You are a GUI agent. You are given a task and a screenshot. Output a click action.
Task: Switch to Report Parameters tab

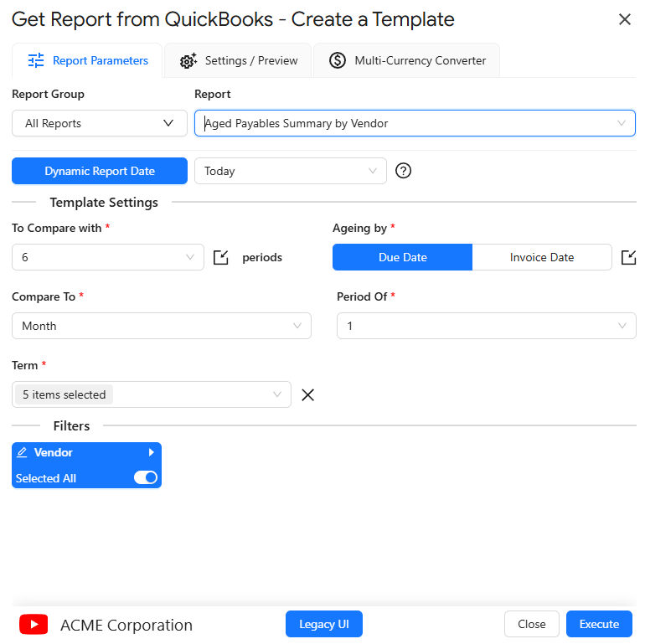point(87,60)
